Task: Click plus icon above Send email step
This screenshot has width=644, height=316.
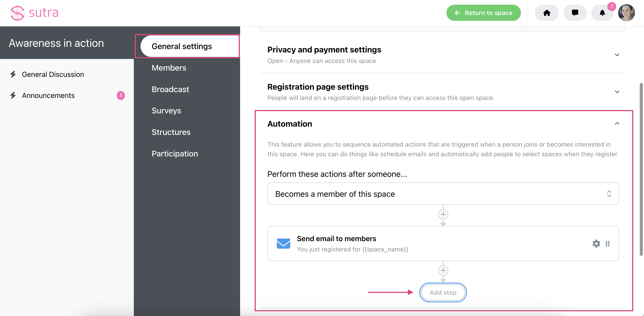Action: coord(443,214)
